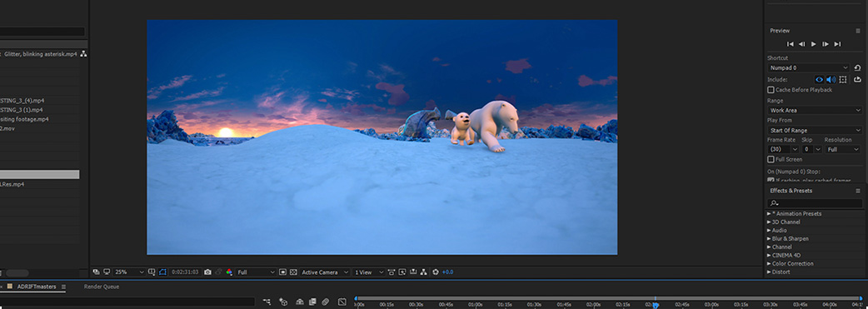Open the preview Resolution dropdown

tap(843, 150)
